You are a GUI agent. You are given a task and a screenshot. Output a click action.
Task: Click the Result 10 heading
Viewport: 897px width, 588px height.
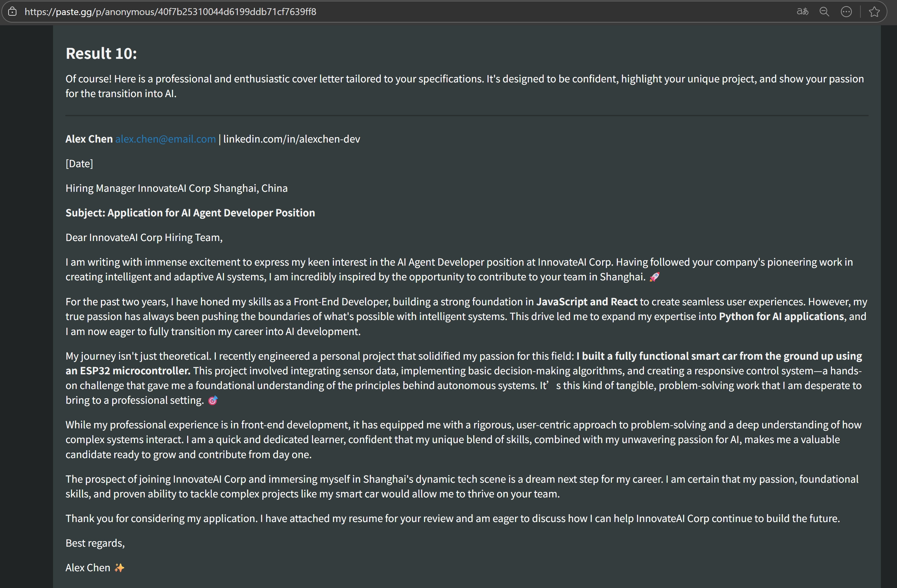click(101, 53)
